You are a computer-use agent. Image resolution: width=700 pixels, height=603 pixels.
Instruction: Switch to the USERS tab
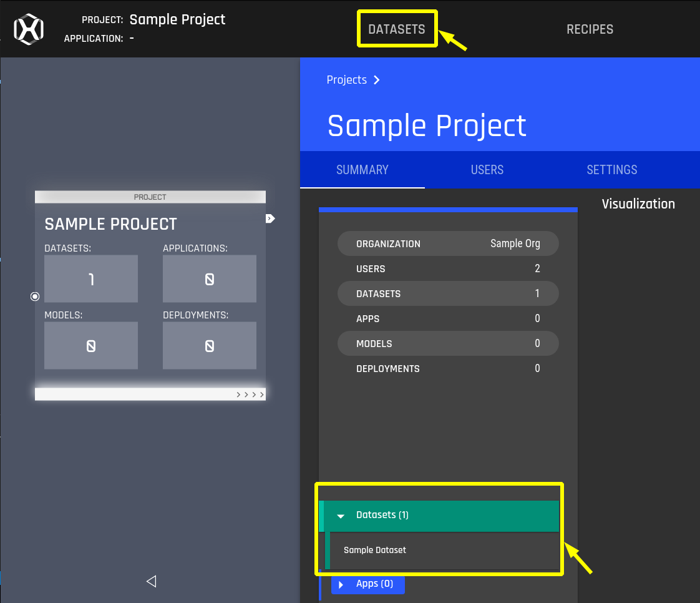point(487,170)
